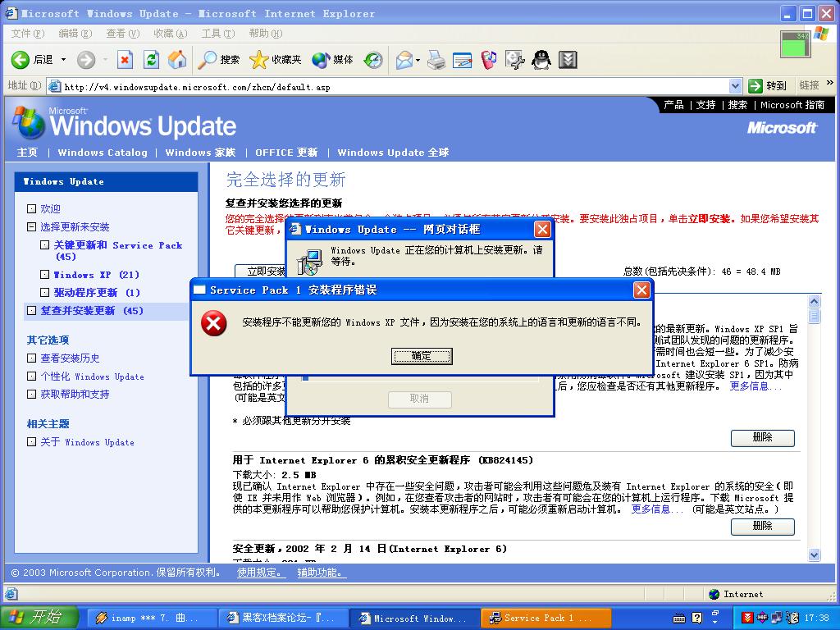The height and width of the screenshot is (630, 840).
Task: Open the 搜索 search pane in the toolbar
Action: 218,59
